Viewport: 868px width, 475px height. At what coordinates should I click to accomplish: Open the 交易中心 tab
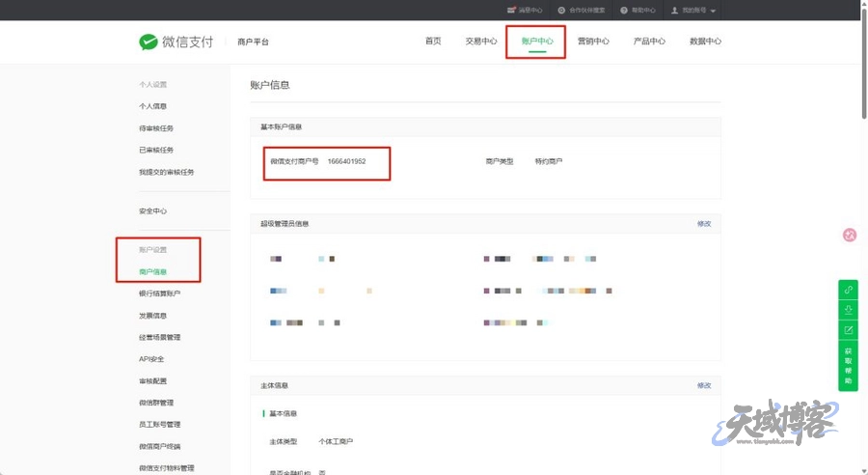click(481, 41)
